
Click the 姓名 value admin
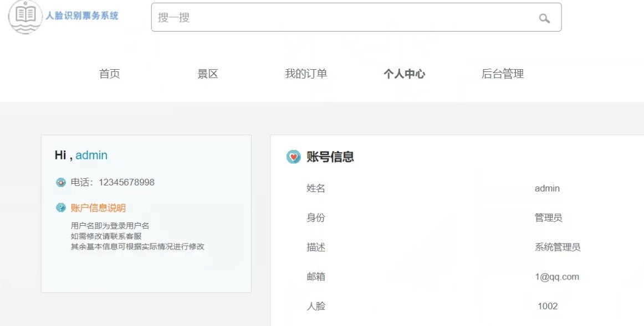[x=548, y=188]
